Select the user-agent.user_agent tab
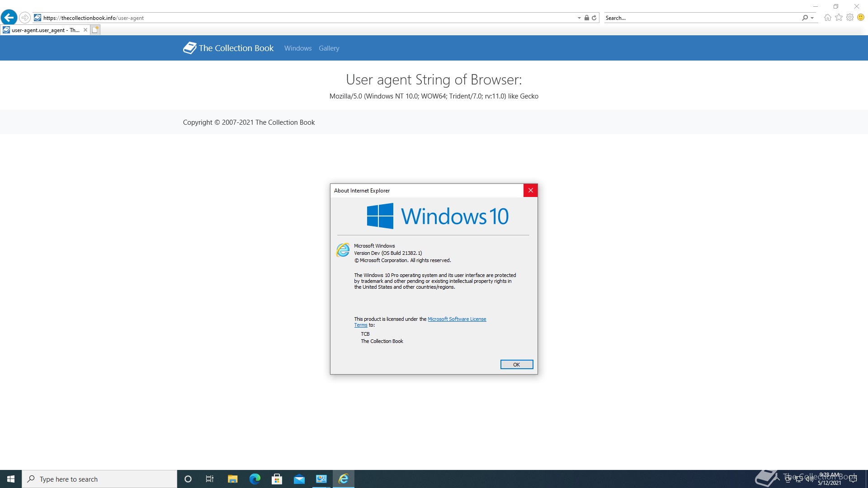The image size is (868, 488). 45,30
